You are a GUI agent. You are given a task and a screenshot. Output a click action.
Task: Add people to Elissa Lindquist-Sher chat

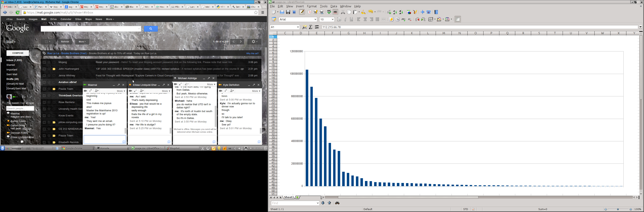pyautogui.click(x=142, y=91)
